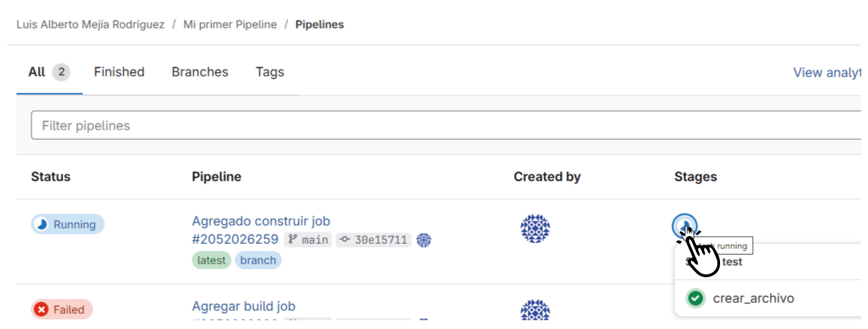Click the red Failed status badge
The width and height of the screenshot is (868, 329).
click(62, 309)
